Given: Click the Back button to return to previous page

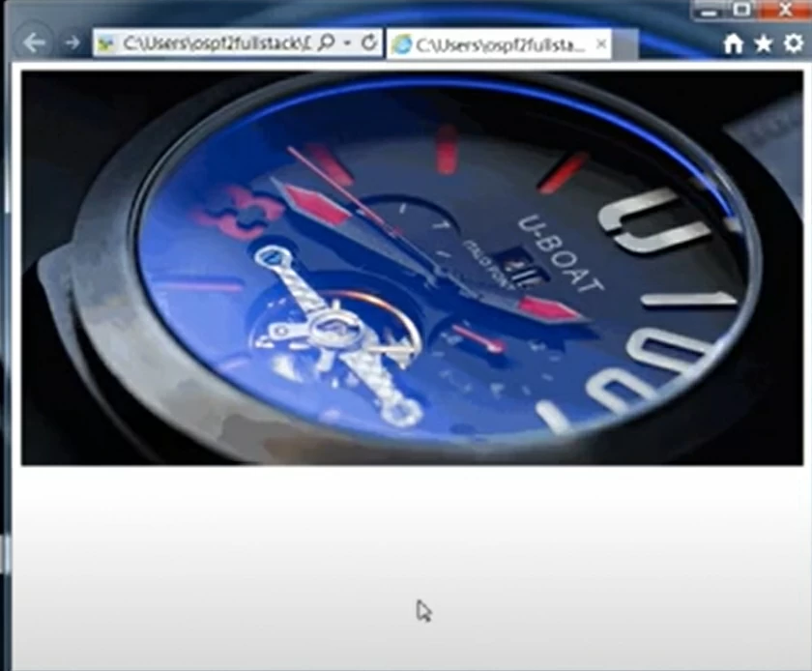Looking at the screenshot, I should click(34, 43).
